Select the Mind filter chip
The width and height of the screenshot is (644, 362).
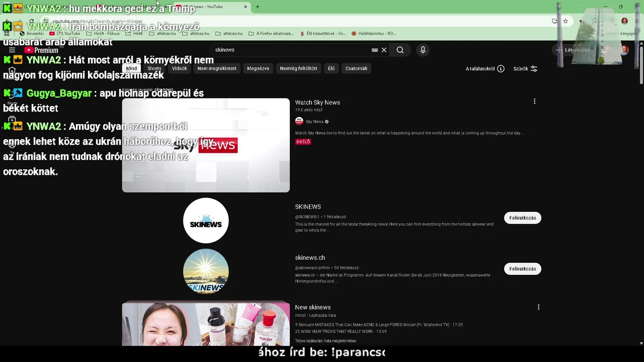(x=131, y=68)
